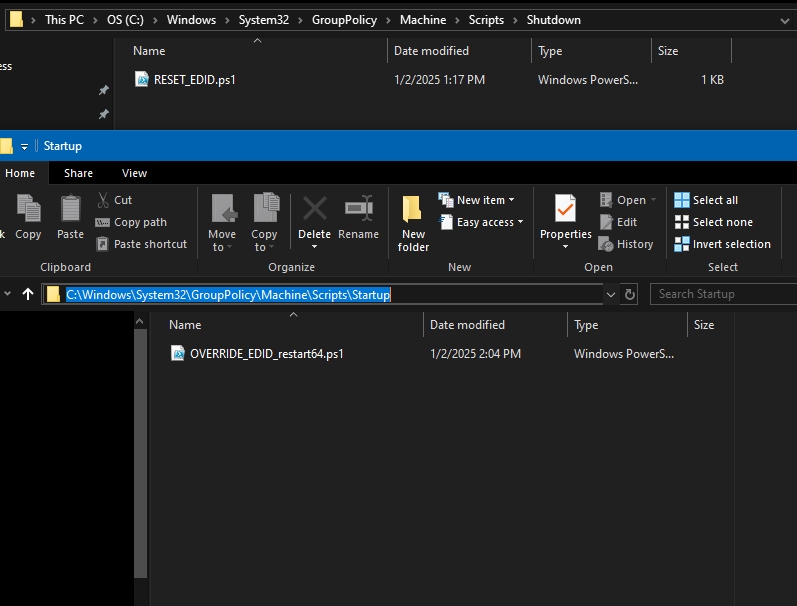Click into the Search Startup field
The image size is (797, 606).
[722, 294]
